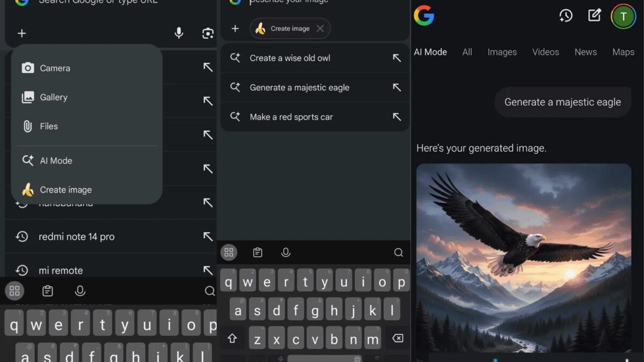Expand the 'Make a red sports car' suggestion

click(397, 117)
